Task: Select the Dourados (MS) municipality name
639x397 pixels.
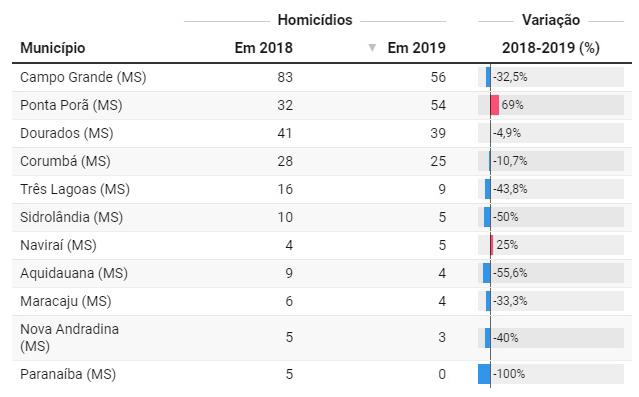Action: pos(67,133)
